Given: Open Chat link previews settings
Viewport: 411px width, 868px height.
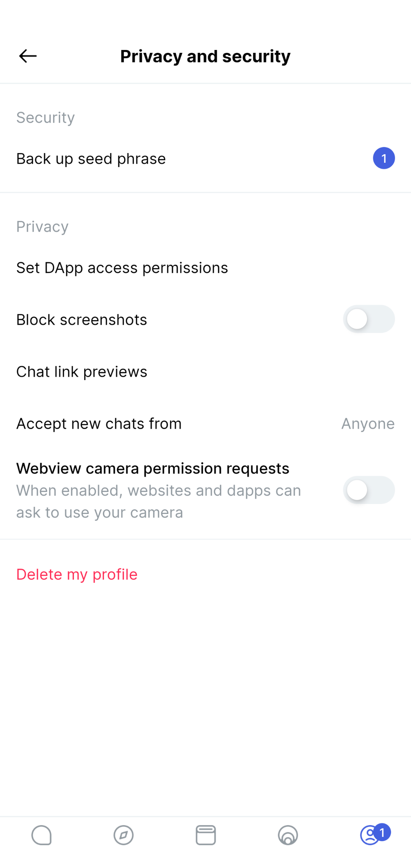Looking at the screenshot, I should [x=82, y=372].
